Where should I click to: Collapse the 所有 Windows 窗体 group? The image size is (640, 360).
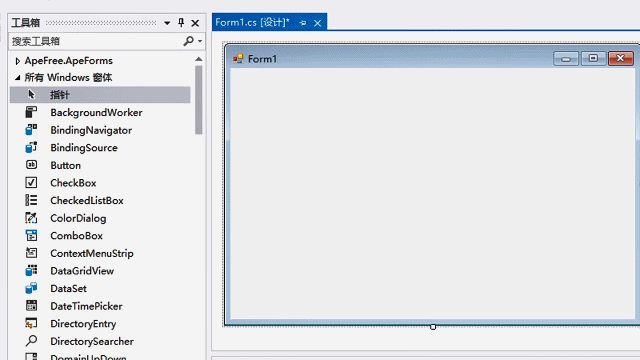pyautogui.click(x=18, y=78)
